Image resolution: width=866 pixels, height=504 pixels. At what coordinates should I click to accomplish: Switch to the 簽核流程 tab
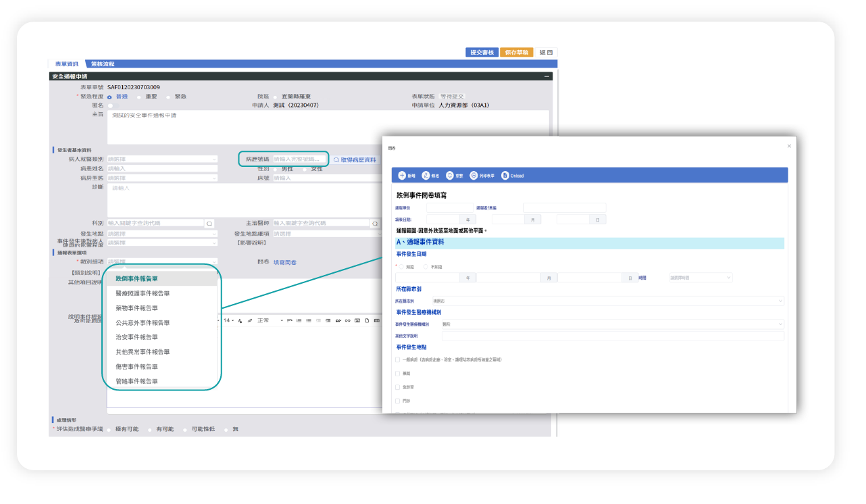click(103, 64)
